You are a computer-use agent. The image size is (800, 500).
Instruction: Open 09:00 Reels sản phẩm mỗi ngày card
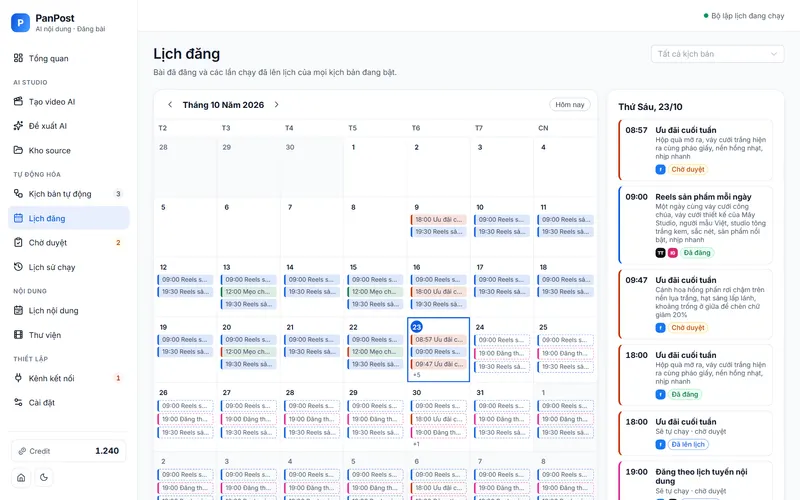[695, 225]
